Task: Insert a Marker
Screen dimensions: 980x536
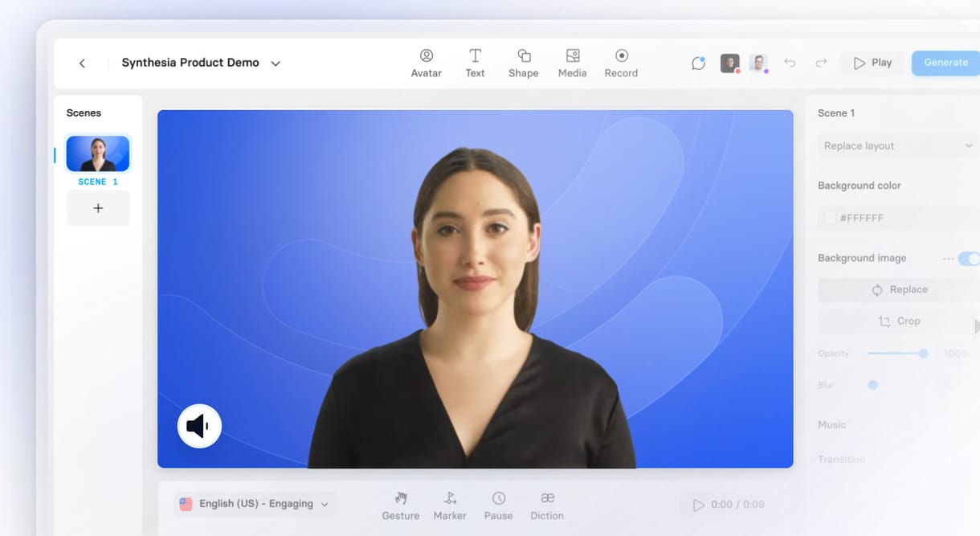Action: [x=450, y=505]
